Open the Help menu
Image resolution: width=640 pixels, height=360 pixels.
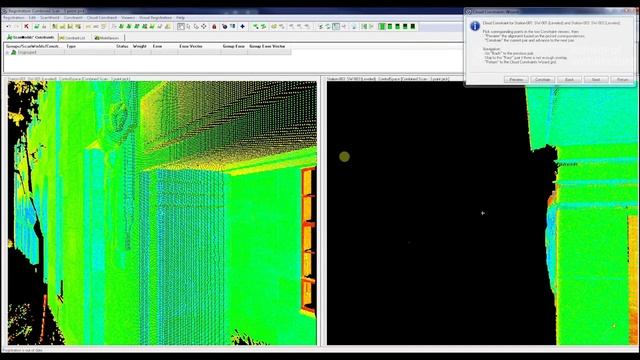pyautogui.click(x=180, y=18)
